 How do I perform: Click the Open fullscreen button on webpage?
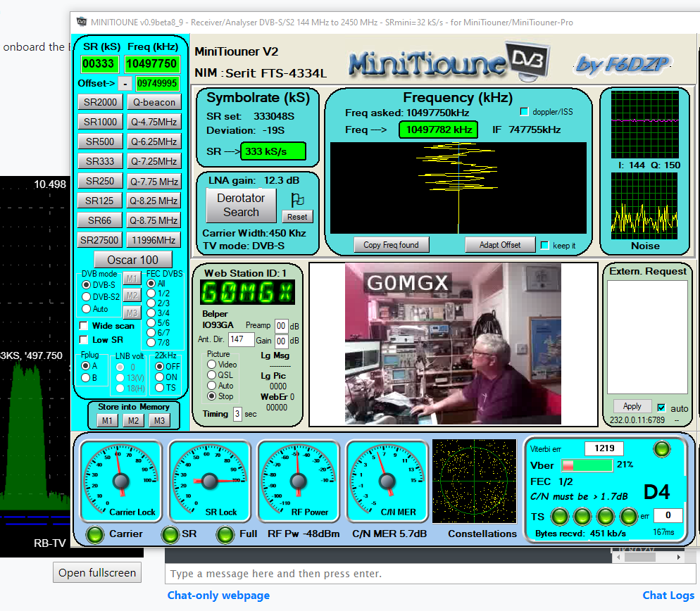click(x=97, y=572)
